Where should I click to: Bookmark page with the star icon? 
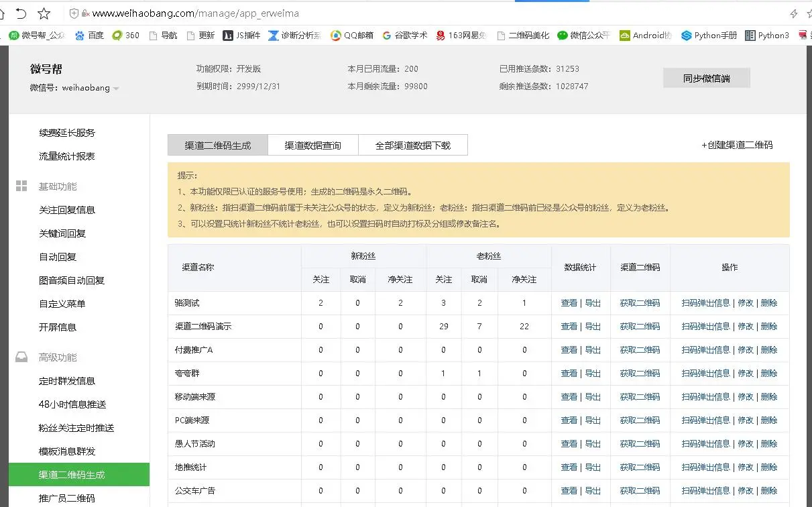pyautogui.click(x=44, y=13)
